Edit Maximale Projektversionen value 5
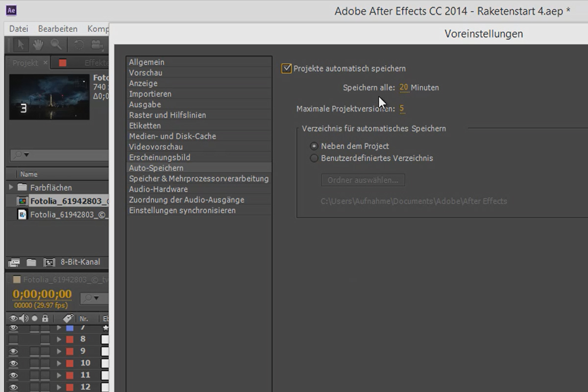 tap(402, 109)
